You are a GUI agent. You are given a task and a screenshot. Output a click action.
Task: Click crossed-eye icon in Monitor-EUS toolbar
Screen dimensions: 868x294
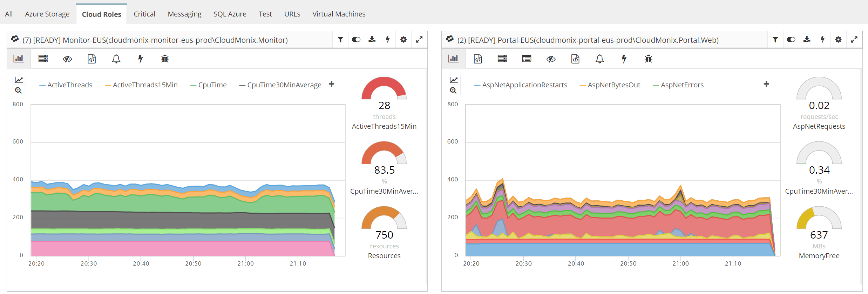coord(67,59)
